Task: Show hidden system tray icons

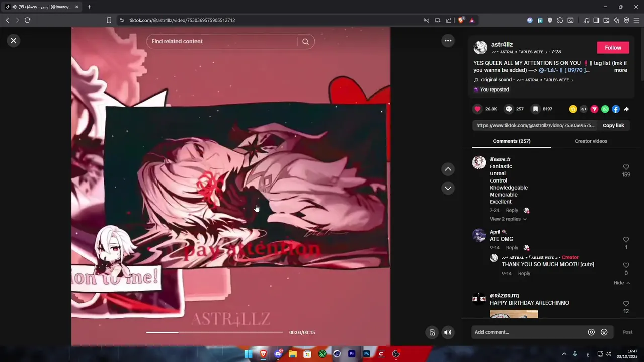Action: pos(564,354)
